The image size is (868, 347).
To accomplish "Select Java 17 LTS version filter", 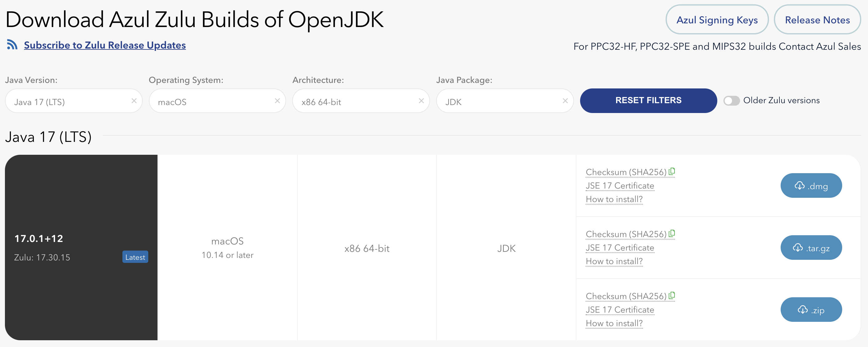I will pyautogui.click(x=66, y=101).
